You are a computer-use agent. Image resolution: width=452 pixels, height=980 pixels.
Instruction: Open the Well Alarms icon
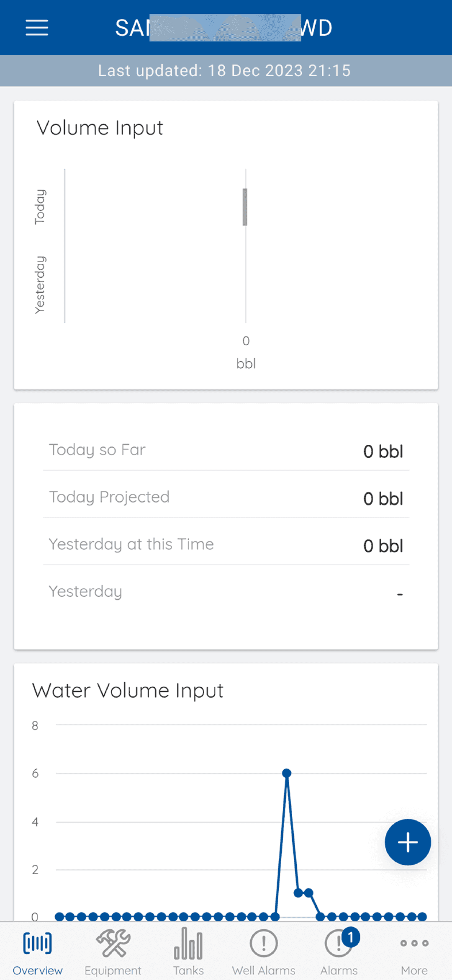(264, 943)
